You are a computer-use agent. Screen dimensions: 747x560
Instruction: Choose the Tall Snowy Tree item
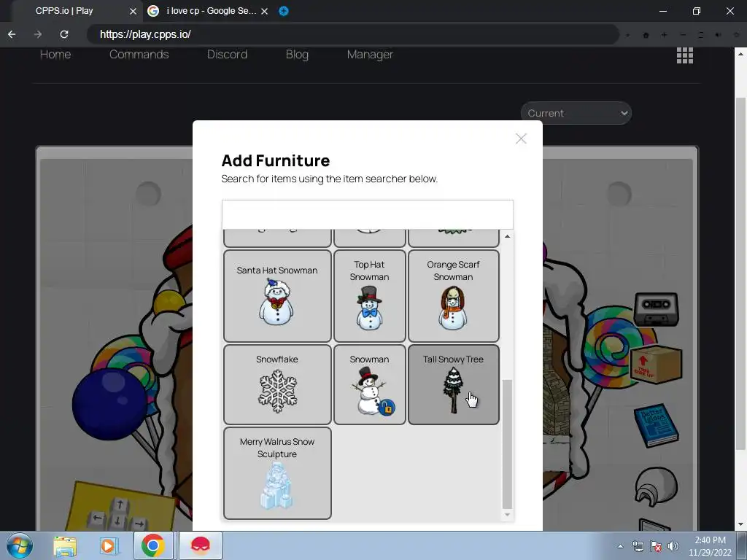(x=454, y=384)
